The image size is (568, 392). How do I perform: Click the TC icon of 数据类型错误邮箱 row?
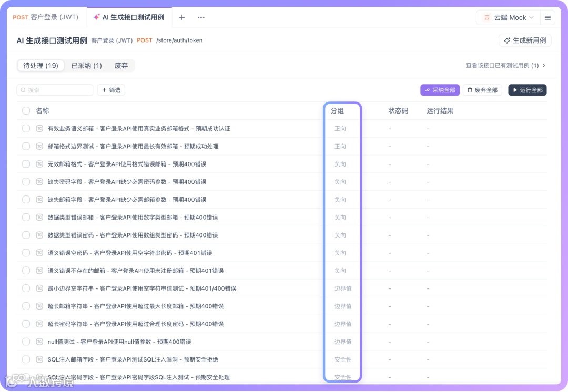39,217
